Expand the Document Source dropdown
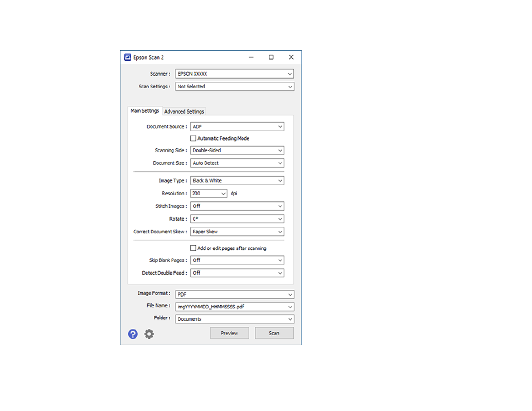This screenshot has width=532, height=411. (x=237, y=127)
